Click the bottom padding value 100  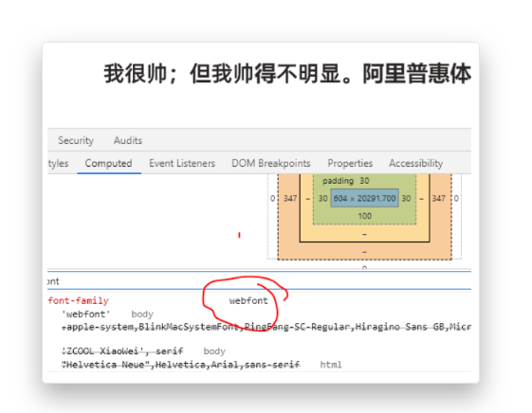[365, 216]
